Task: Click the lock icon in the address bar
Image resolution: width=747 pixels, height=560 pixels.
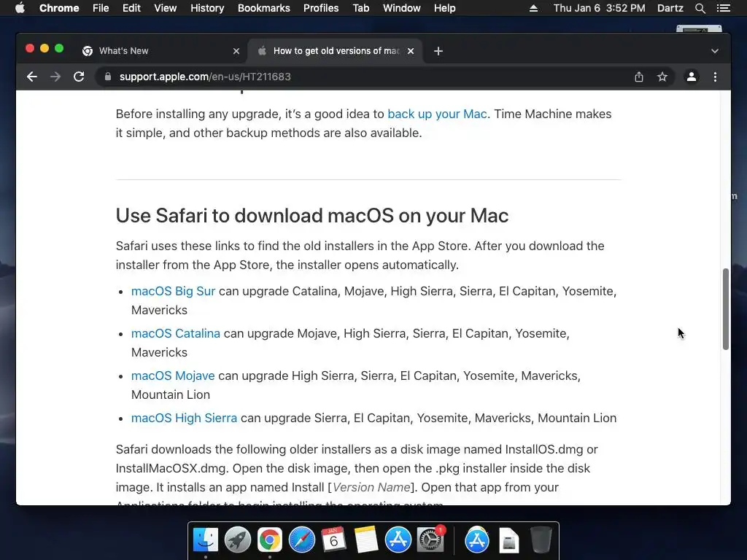Action: point(108,77)
